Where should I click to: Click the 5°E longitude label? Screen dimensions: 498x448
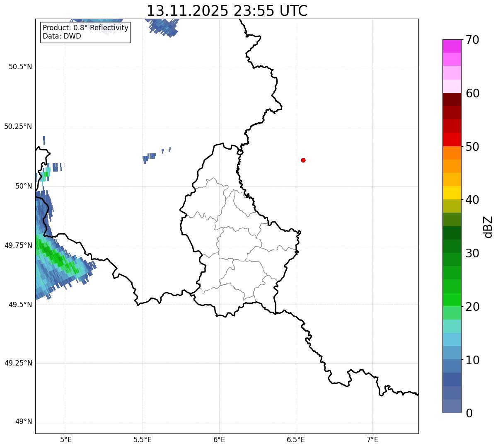click(66, 439)
